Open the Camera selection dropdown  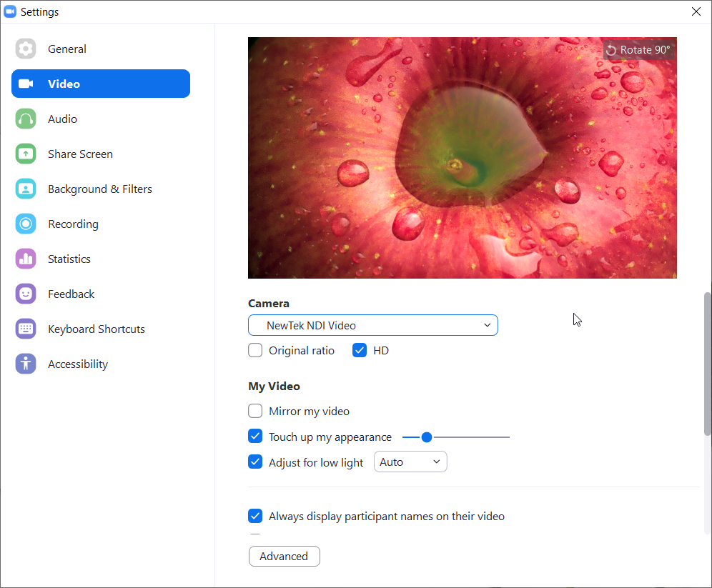tap(373, 324)
